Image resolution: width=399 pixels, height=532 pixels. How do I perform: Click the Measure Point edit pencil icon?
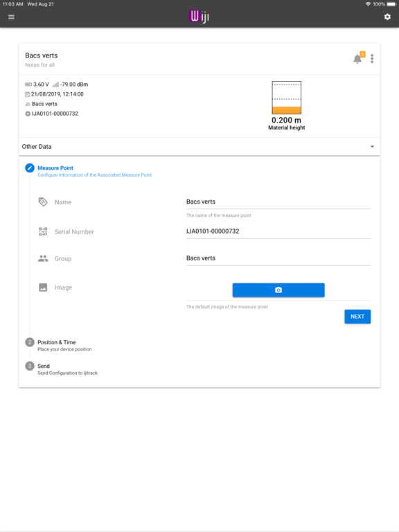(30, 168)
